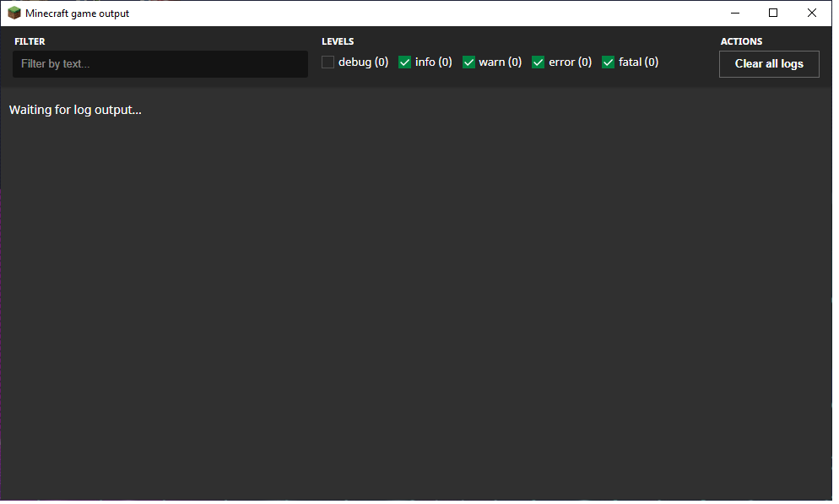Screen dimensions: 839x504
Task: Click the ACTIONS section heading
Action: coord(741,41)
